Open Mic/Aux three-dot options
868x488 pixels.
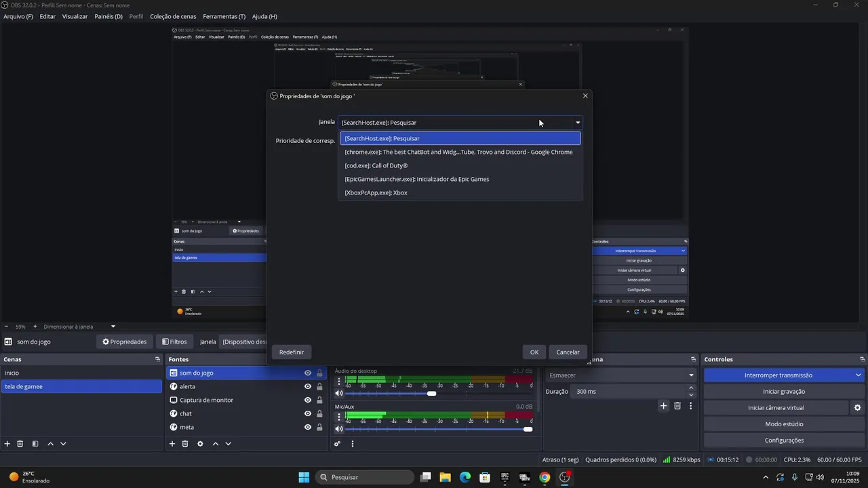click(x=339, y=418)
